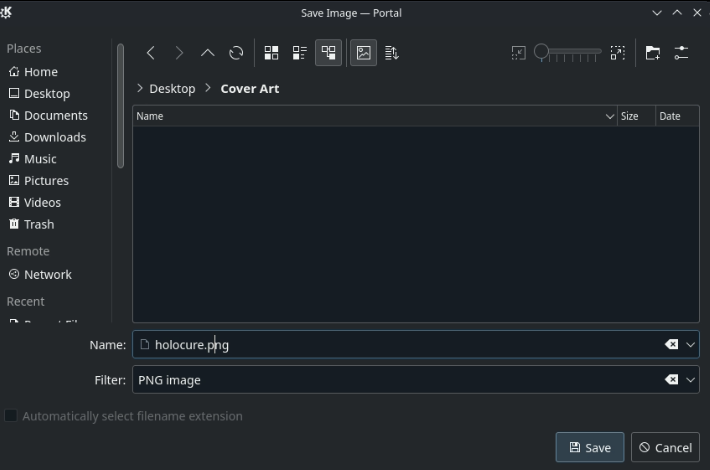Toggle the detailed tree view button
This screenshot has width=710, height=470.
328,53
